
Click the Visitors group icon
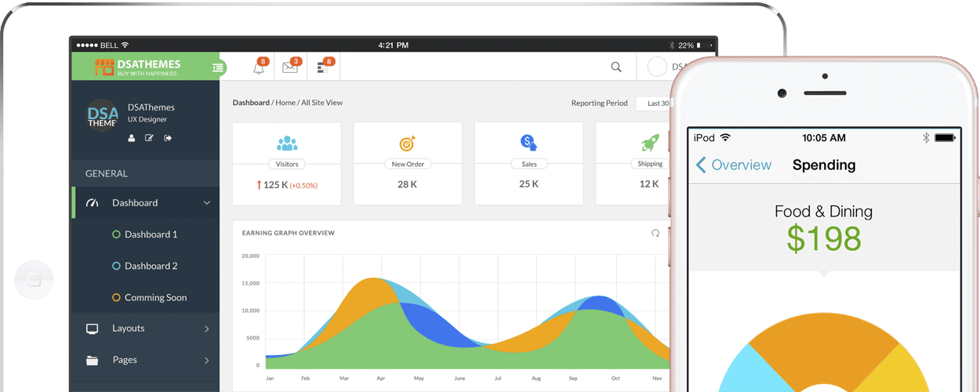pos(287,143)
